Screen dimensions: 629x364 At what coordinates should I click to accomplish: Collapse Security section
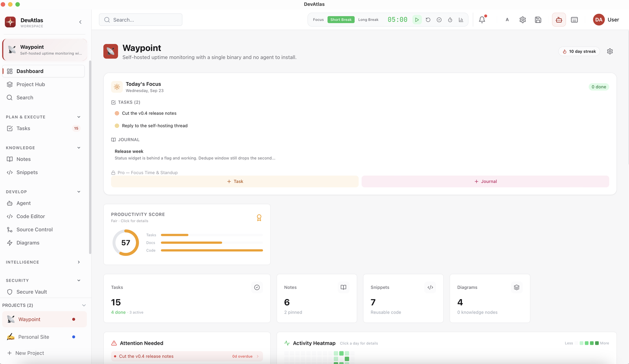[79, 281]
